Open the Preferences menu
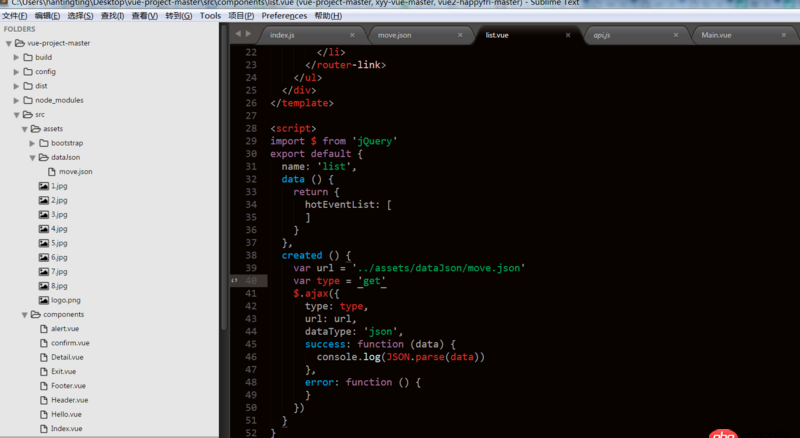 pos(284,16)
